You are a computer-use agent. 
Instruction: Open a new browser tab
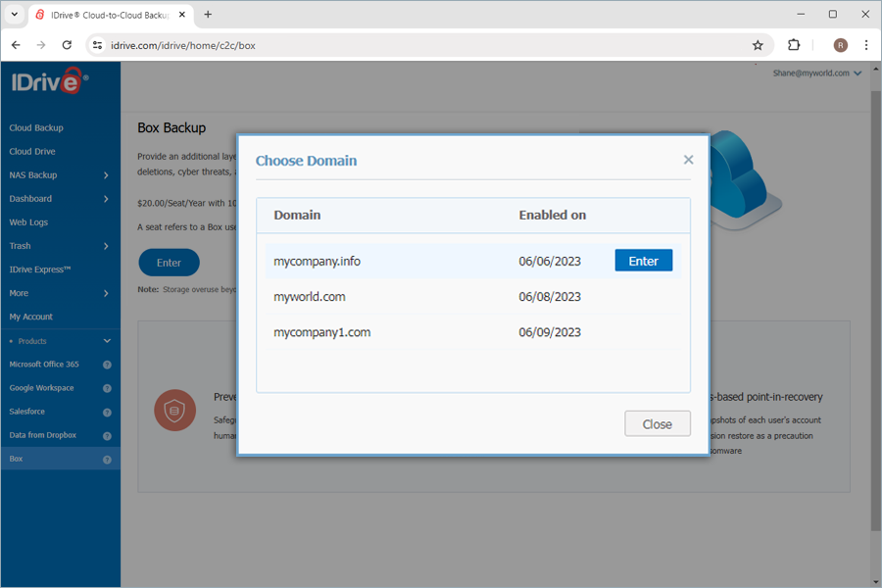(208, 15)
